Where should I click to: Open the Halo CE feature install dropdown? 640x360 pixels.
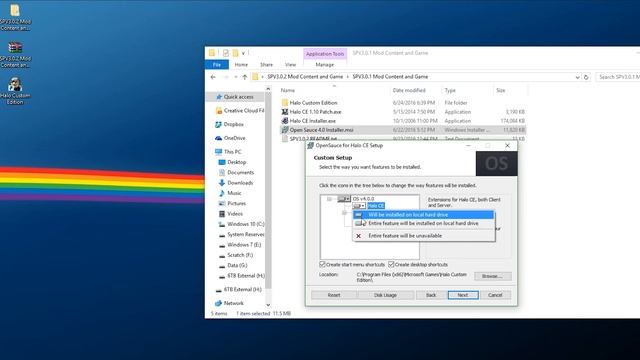359,206
